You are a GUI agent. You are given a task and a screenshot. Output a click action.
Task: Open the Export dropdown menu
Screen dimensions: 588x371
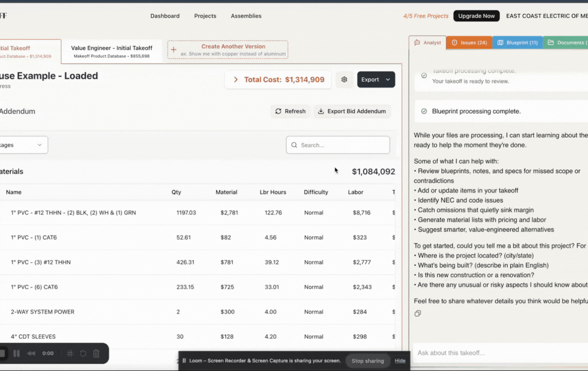387,79
